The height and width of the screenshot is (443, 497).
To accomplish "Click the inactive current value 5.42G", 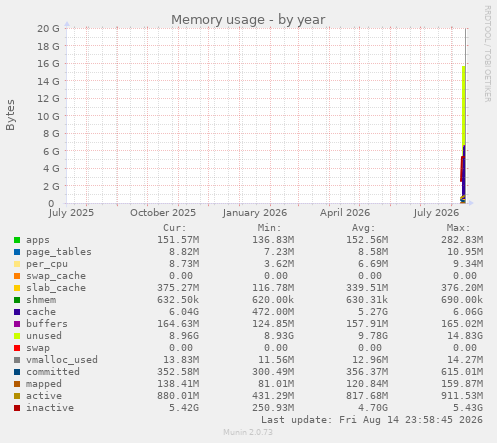I will 184,408.
